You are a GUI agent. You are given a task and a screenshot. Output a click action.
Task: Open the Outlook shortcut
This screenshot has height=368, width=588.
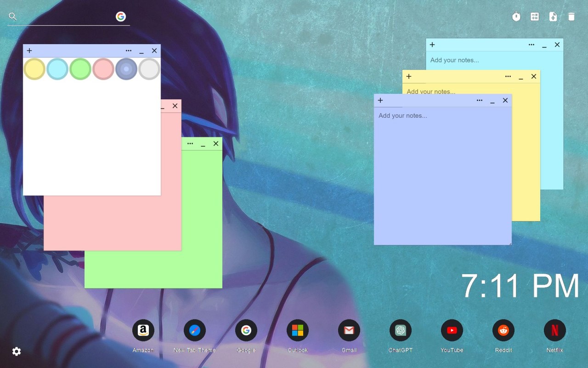coord(298,330)
